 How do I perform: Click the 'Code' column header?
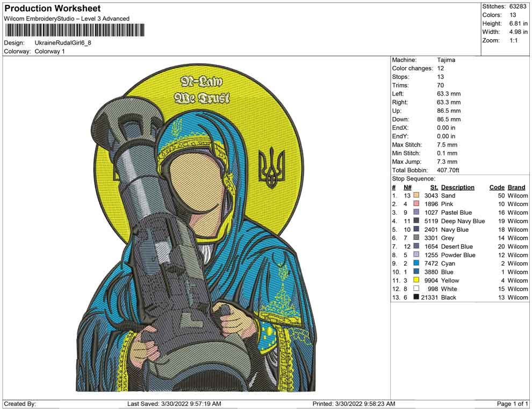point(497,187)
